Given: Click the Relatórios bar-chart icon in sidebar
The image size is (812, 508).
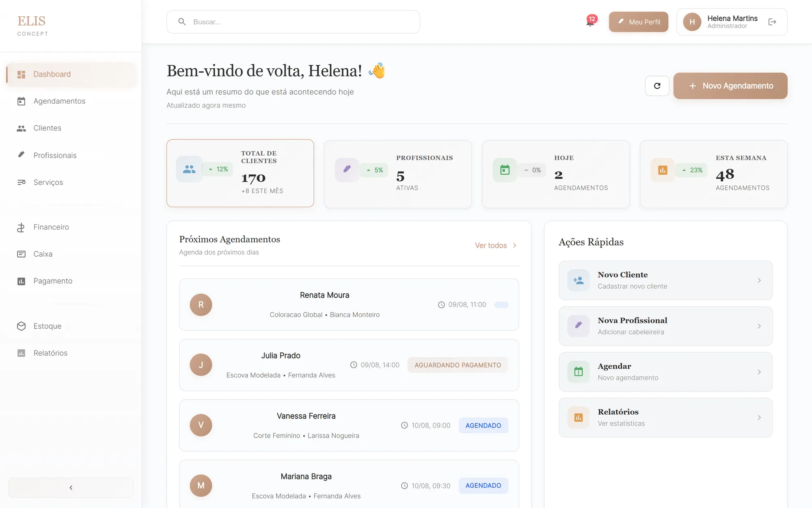Looking at the screenshot, I should (x=22, y=353).
